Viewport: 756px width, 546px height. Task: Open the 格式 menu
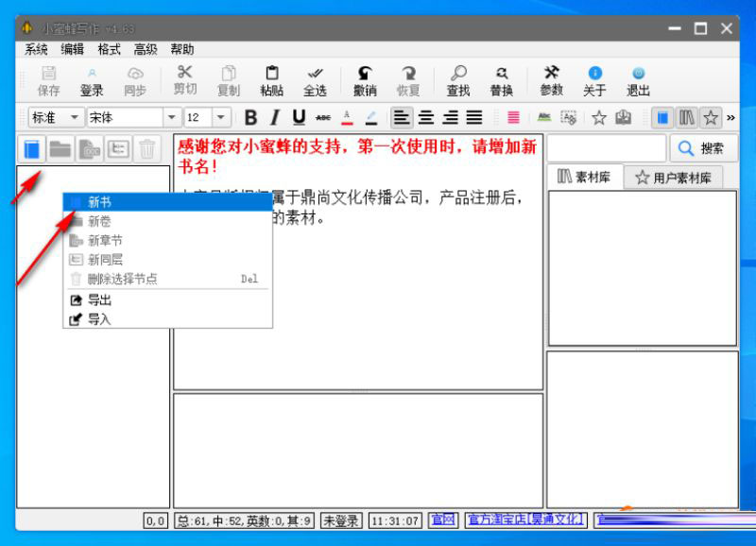point(109,49)
